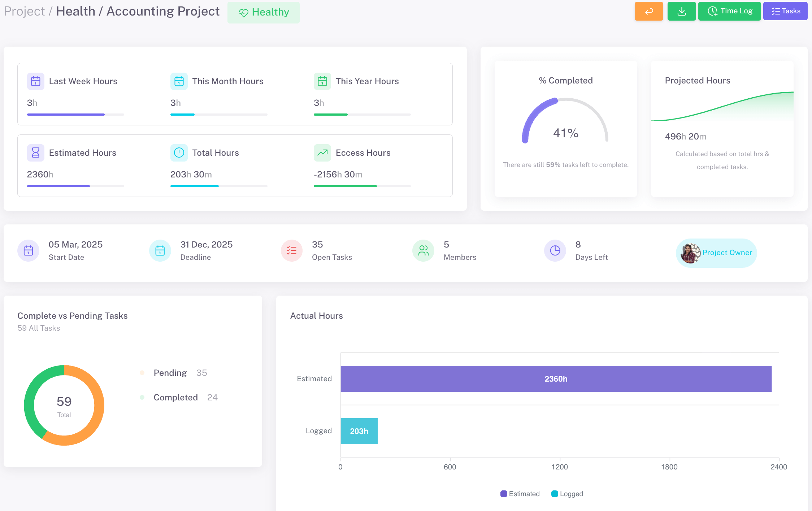Toggle the Logged legend item in chart
812x511 pixels.
[x=567, y=494]
